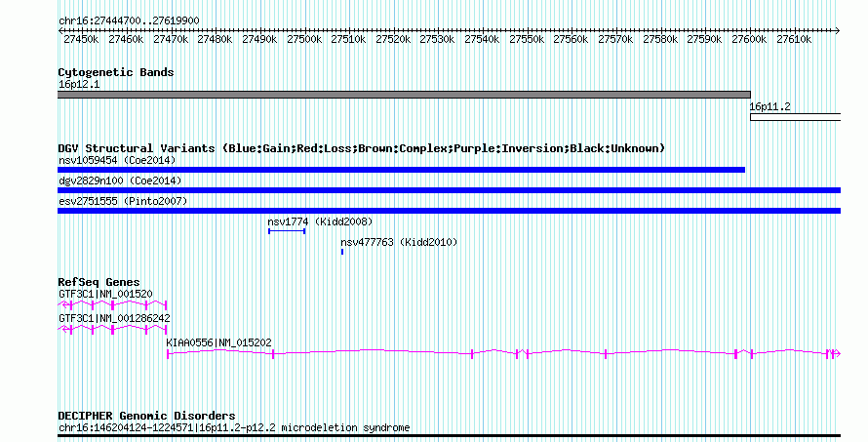Click the ruler's left arrow end

click(60, 30)
